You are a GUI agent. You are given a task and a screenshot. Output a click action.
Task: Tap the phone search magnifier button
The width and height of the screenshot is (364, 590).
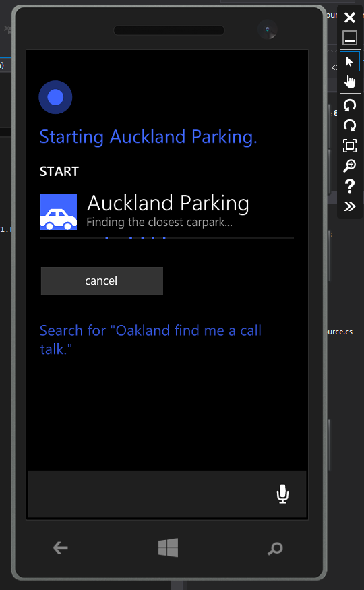click(x=275, y=548)
